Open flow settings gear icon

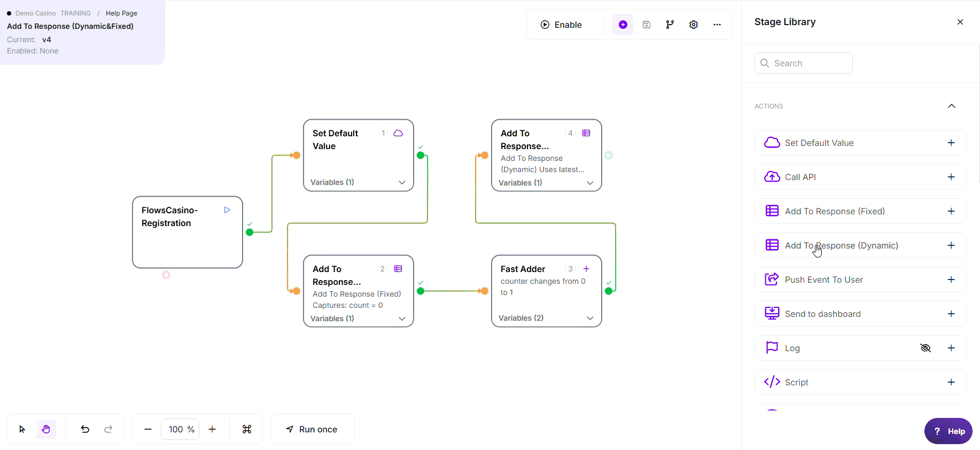[694, 25]
